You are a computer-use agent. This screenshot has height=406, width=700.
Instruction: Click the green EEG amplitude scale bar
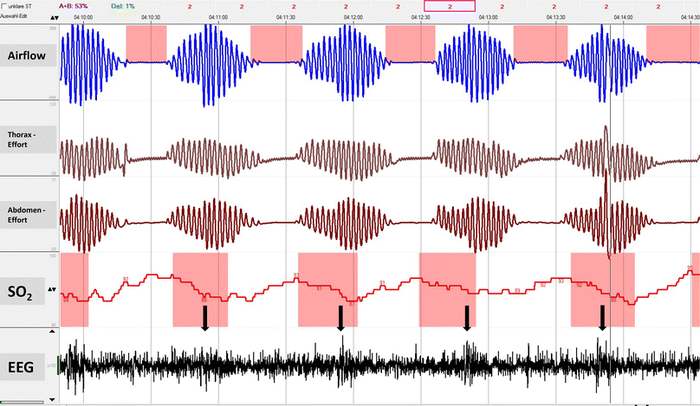[x=60, y=368]
